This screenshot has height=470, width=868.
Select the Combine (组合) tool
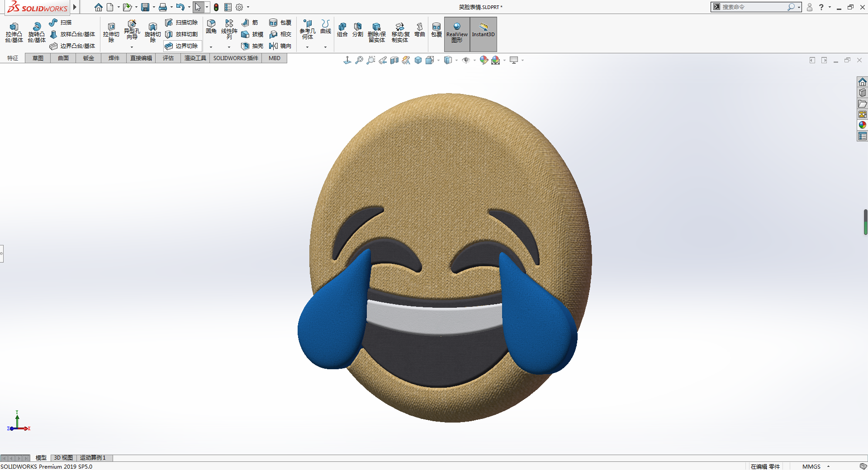click(x=342, y=30)
